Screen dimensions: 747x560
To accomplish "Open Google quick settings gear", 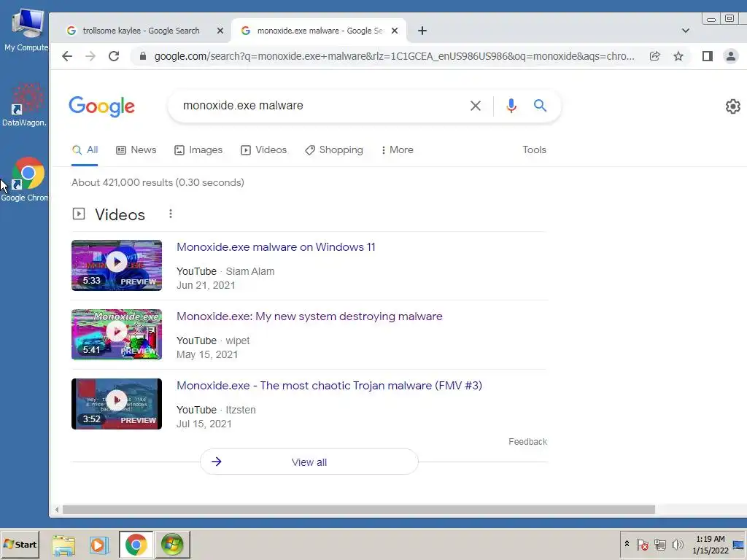I will 732,106.
